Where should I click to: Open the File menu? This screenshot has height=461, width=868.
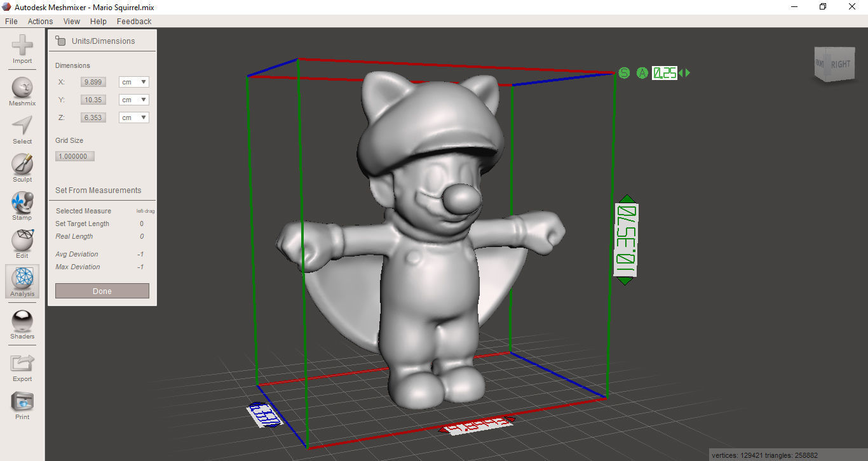[11, 21]
